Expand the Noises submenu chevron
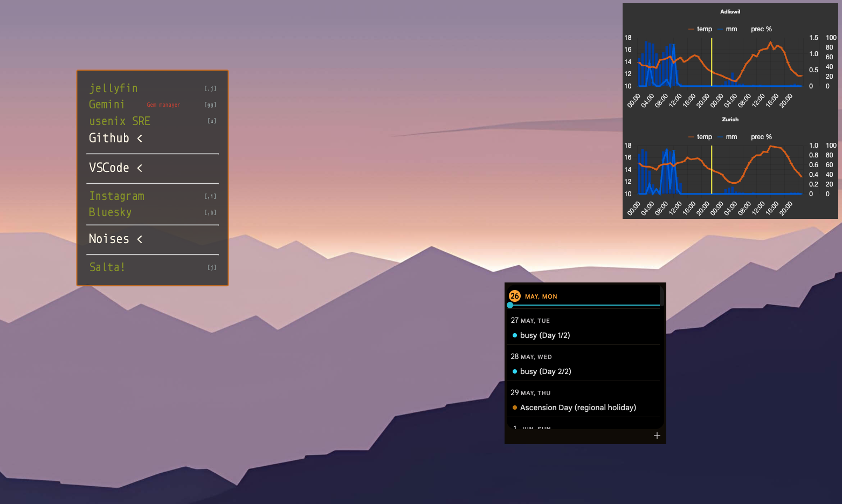This screenshot has width=842, height=504. [140, 239]
